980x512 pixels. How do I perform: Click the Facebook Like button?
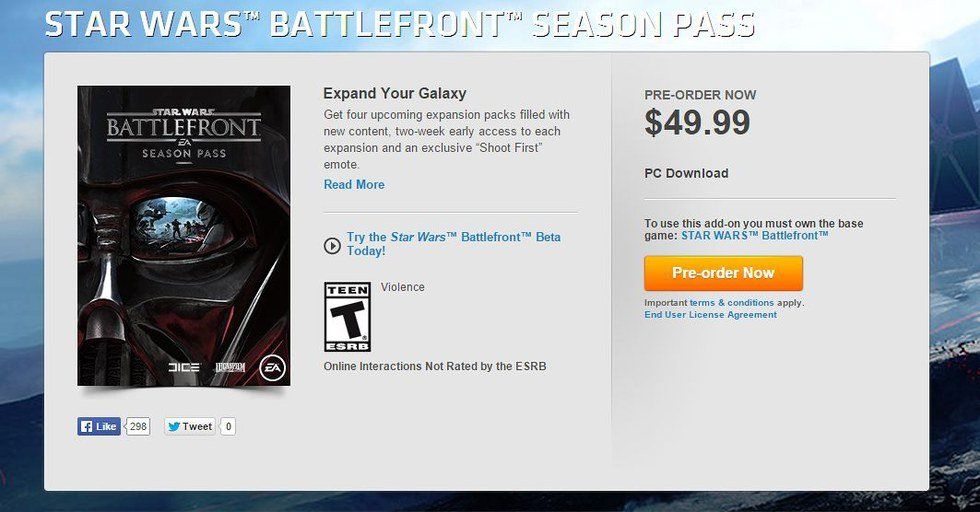99,426
